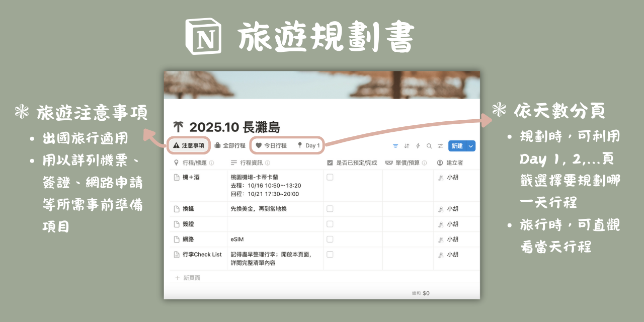
Task: Switch to the 全部行程 tab
Action: (230, 145)
